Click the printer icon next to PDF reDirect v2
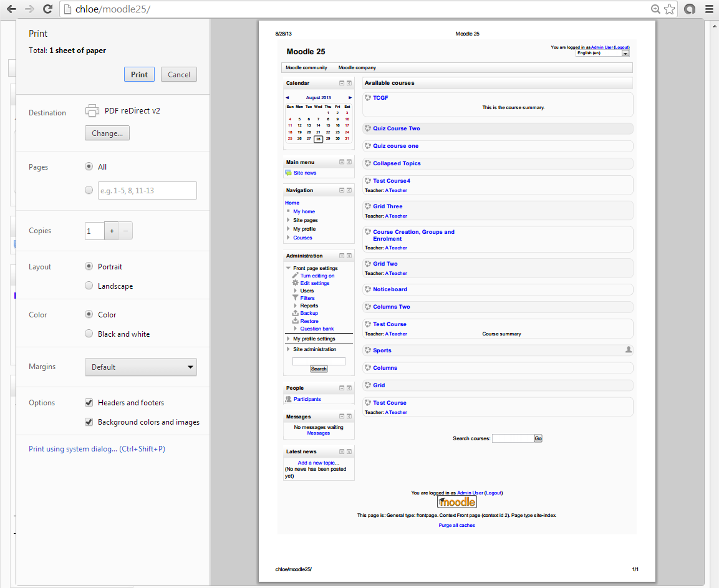This screenshot has height=588, width=719. [92, 110]
